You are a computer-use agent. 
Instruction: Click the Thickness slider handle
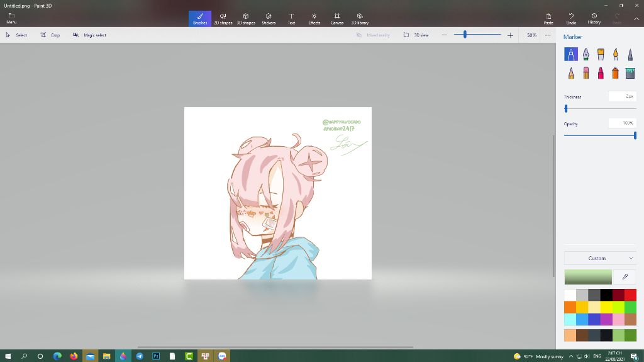coord(566,108)
